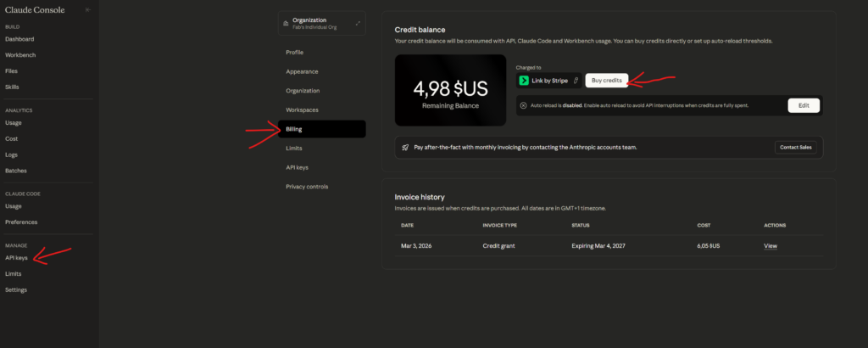Expand the Organization switcher arrows

pyautogui.click(x=357, y=23)
